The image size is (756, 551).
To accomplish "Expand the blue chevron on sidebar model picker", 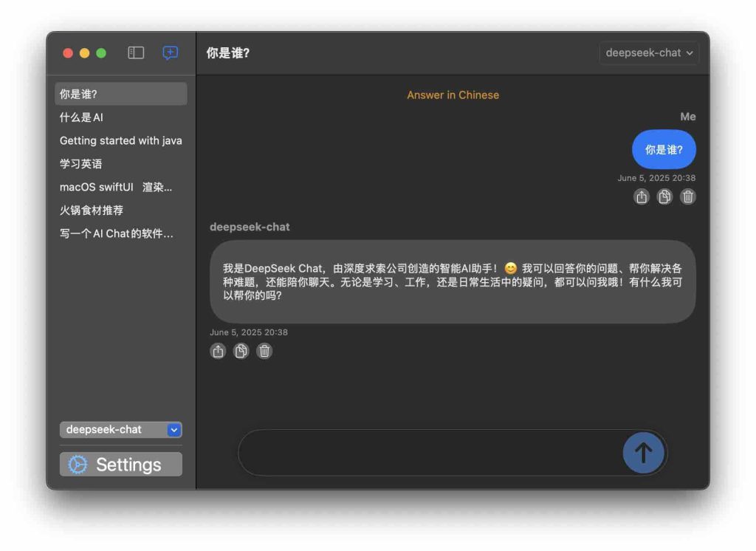I will tap(174, 429).
